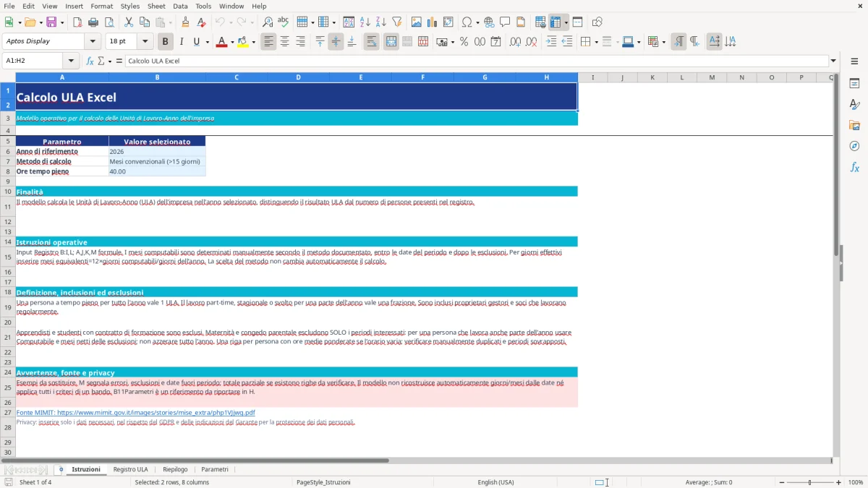
Task: Run the spelling check
Action: pos(284,22)
